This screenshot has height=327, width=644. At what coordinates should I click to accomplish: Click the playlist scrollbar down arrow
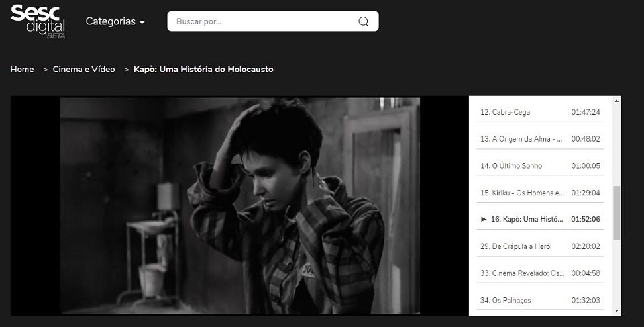(x=617, y=310)
